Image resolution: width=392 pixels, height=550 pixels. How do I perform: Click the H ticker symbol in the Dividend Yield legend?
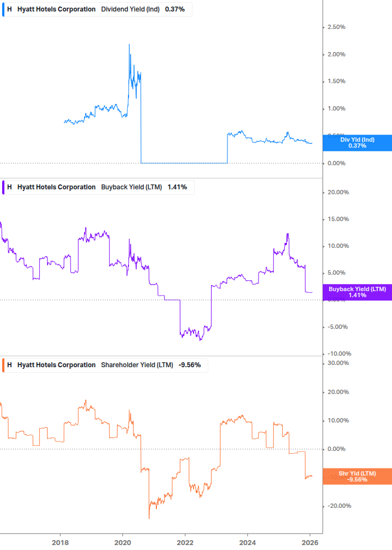(x=9, y=9)
